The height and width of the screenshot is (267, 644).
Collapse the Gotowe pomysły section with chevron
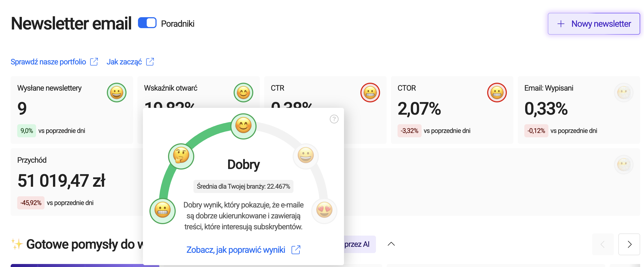click(x=391, y=244)
